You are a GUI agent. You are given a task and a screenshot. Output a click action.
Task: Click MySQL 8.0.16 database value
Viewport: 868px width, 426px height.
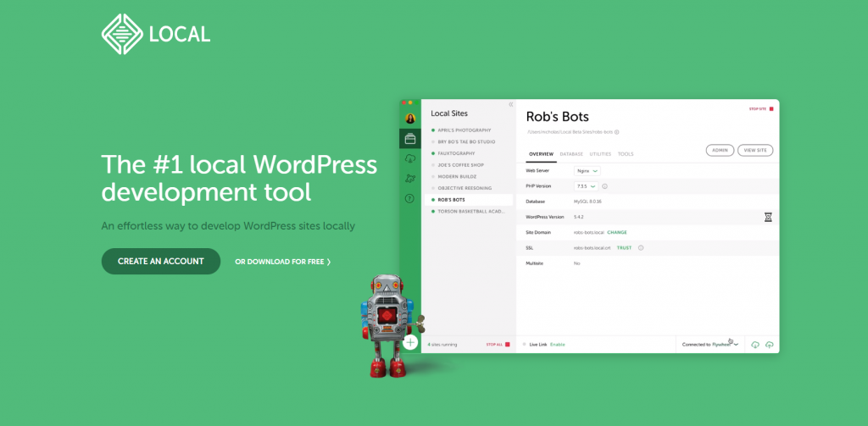[x=587, y=202]
